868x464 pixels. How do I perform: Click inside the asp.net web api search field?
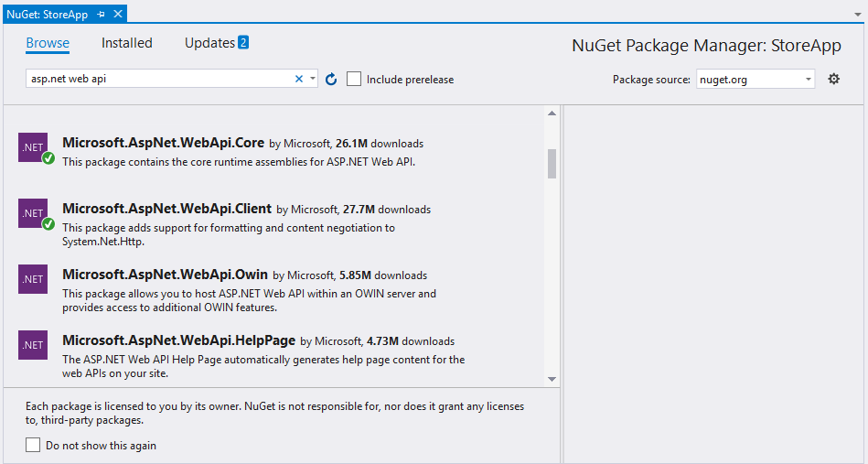point(155,80)
